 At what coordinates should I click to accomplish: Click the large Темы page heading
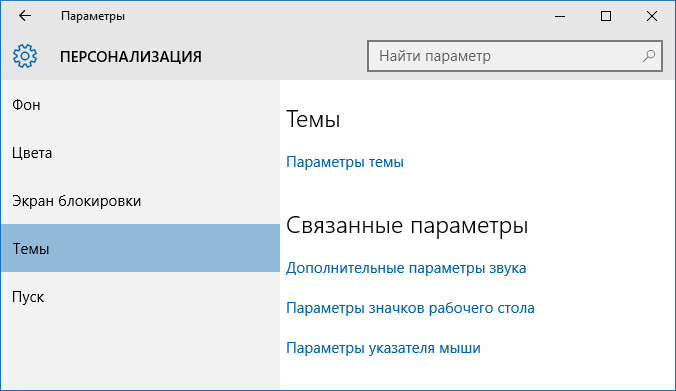click(x=313, y=119)
